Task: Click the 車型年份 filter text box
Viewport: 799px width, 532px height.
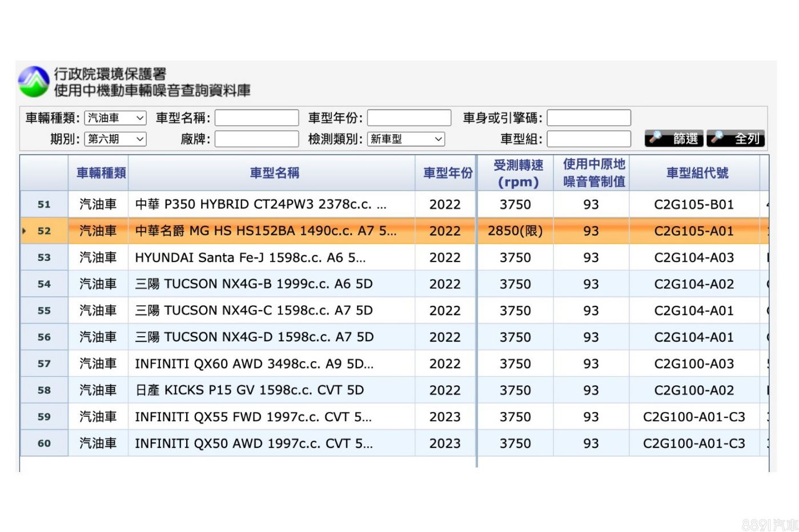Action: coord(409,118)
